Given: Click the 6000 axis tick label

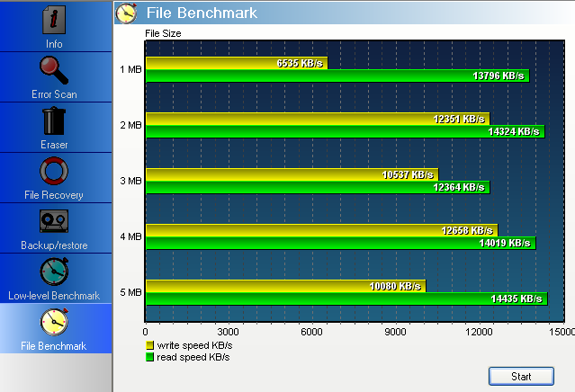Looking at the screenshot, I should [311, 332].
